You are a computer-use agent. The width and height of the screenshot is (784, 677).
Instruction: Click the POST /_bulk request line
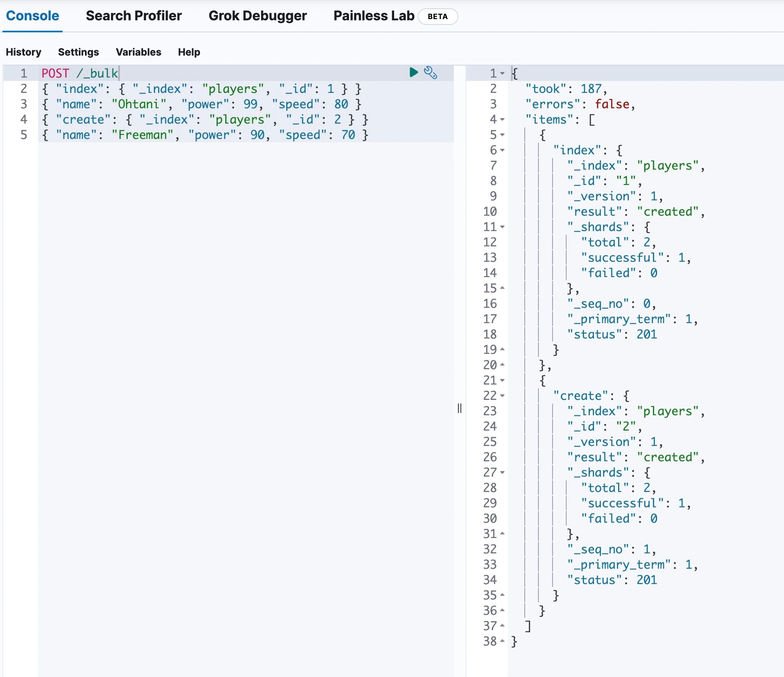(x=79, y=73)
